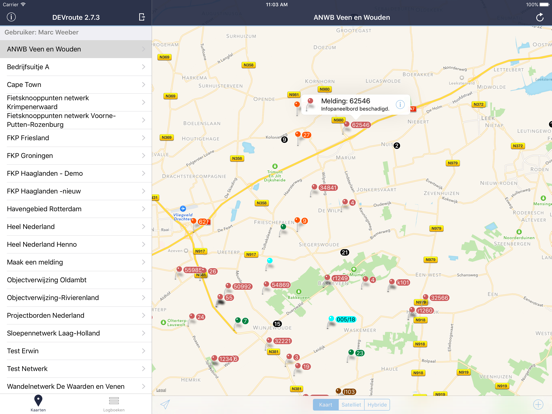Open Bedrijfsuitje A map
The image size is (552, 414).
pyautogui.click(x=76, y=67)
